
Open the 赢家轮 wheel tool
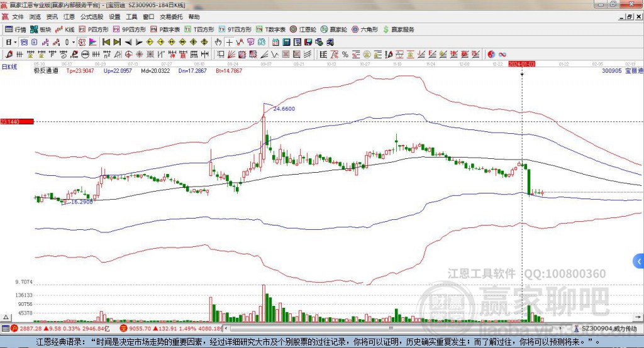pyautogui.click(x=334, y=30)
